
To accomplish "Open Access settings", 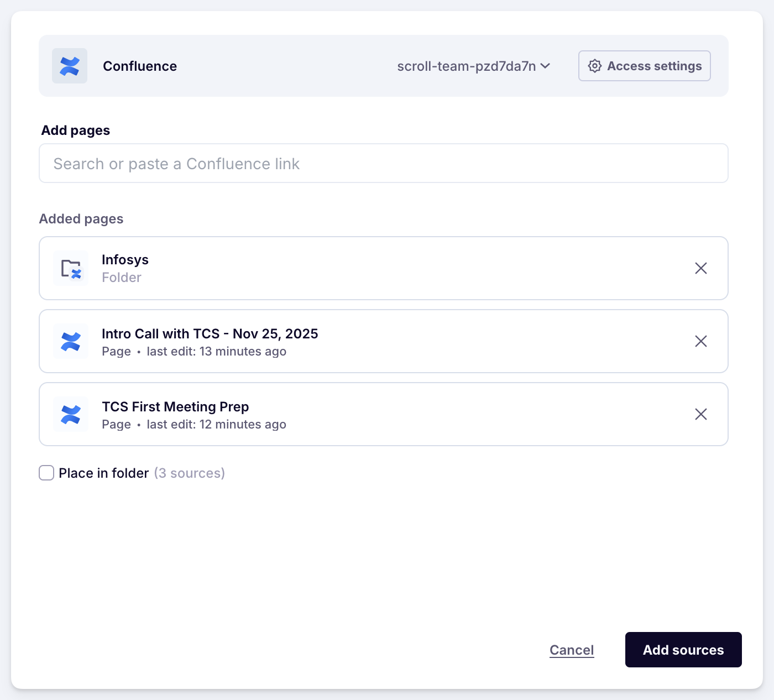I will (644, 66).
